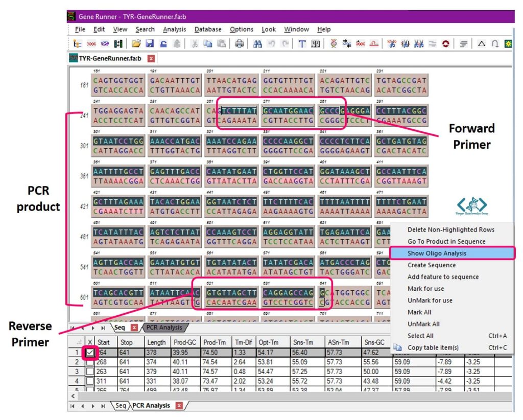Open the Help menu

[x=324, y=29]
